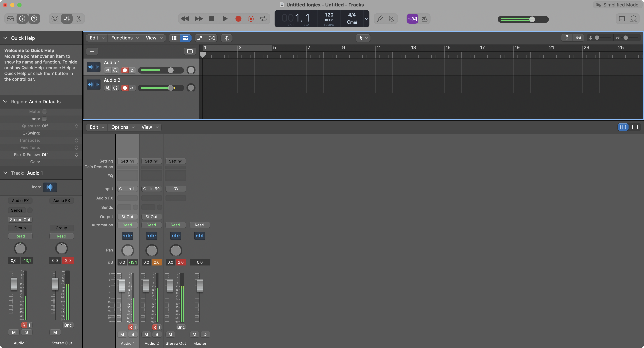
Task: Click the Metronome icon in control bar
Action: tap(424, 19)
